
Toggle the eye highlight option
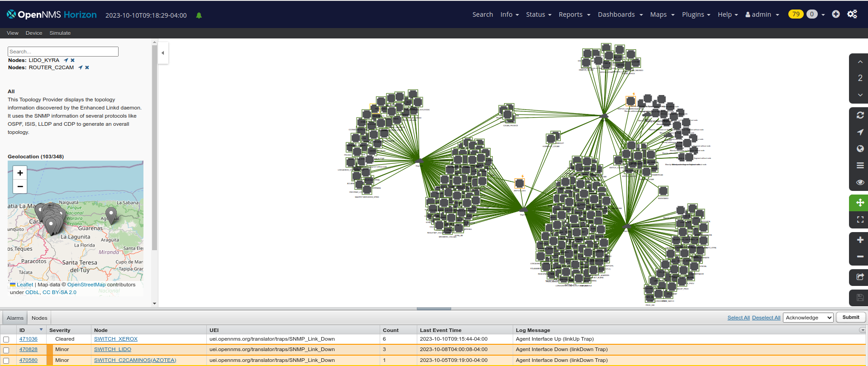point(860,182)
